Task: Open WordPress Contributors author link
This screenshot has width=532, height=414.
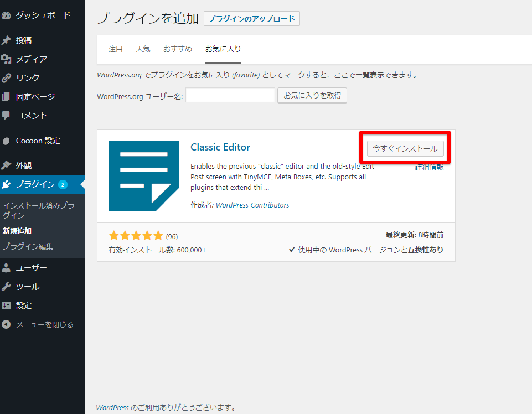Action: point(252,205)
